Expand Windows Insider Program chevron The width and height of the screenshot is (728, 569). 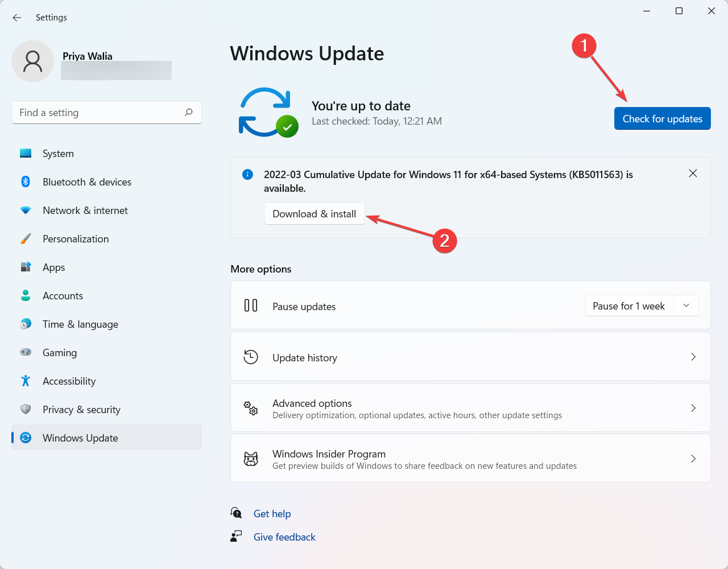coord(693,459)
